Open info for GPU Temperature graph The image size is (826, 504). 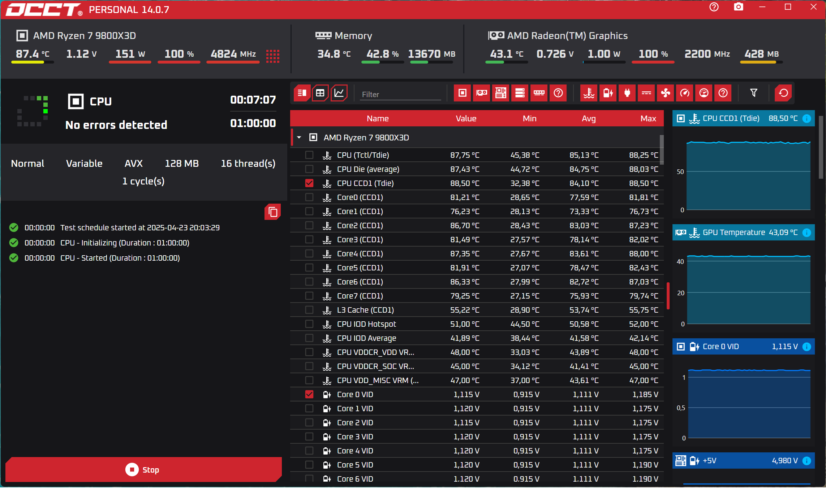pyautogui.click(x=807, y=233)
